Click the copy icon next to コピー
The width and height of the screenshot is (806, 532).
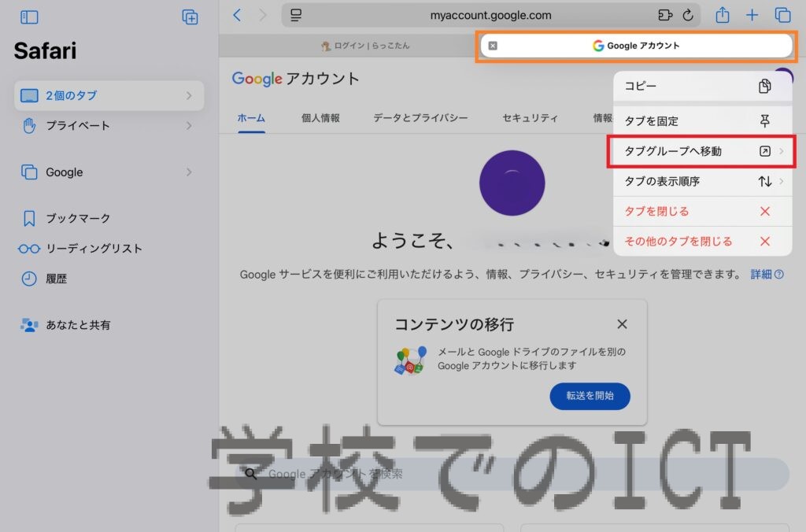tap(765, 86)
